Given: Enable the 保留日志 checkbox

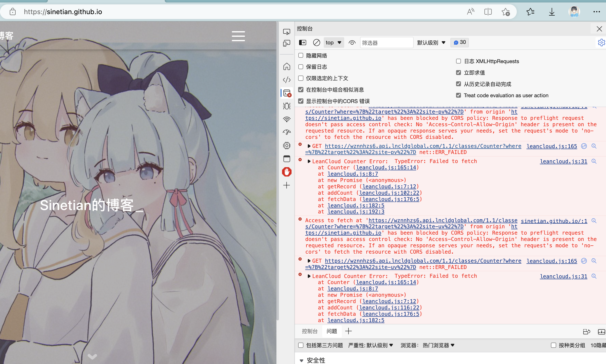Looking at the screenshot, I should point(301,67).
